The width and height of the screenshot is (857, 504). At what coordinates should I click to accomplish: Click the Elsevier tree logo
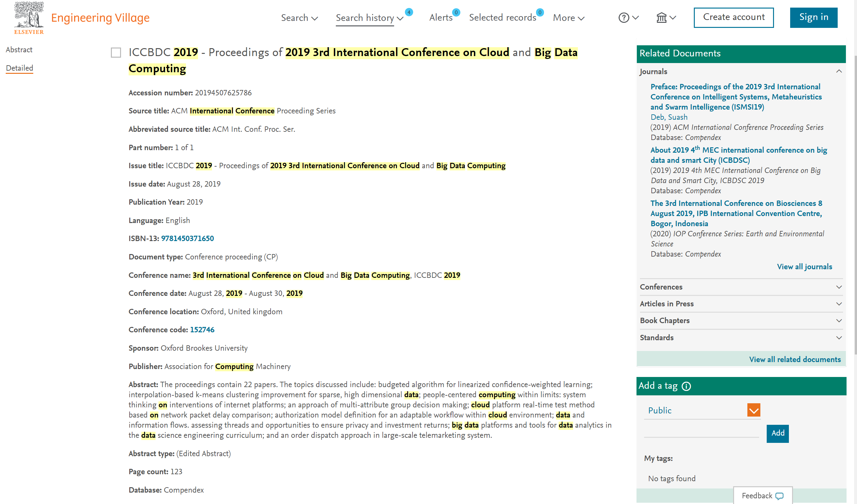click(x=29, y=18)
